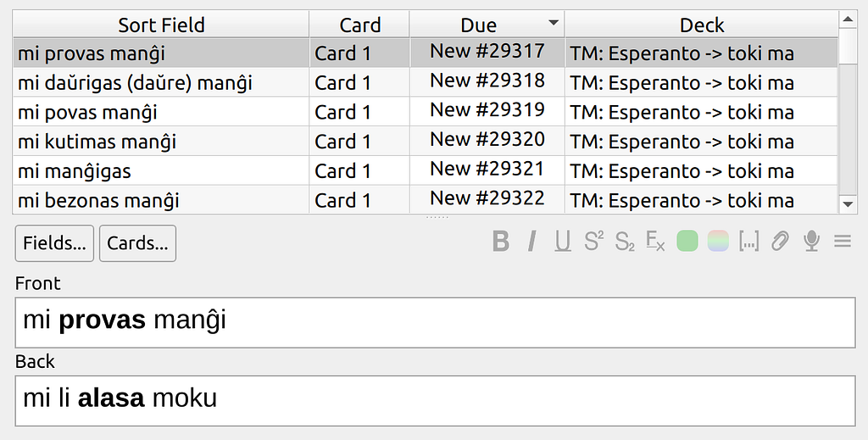This screenshot has width=868, height=440.
Task: Click the Deck column header
Action: click(701, 25)
